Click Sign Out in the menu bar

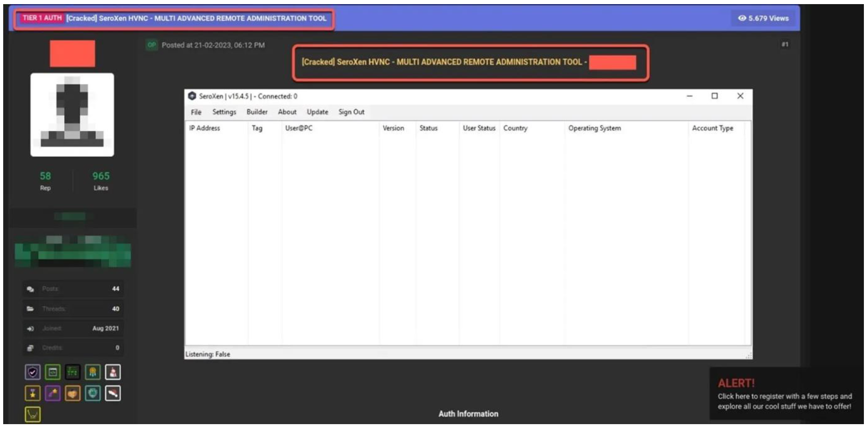pos(351,112)
